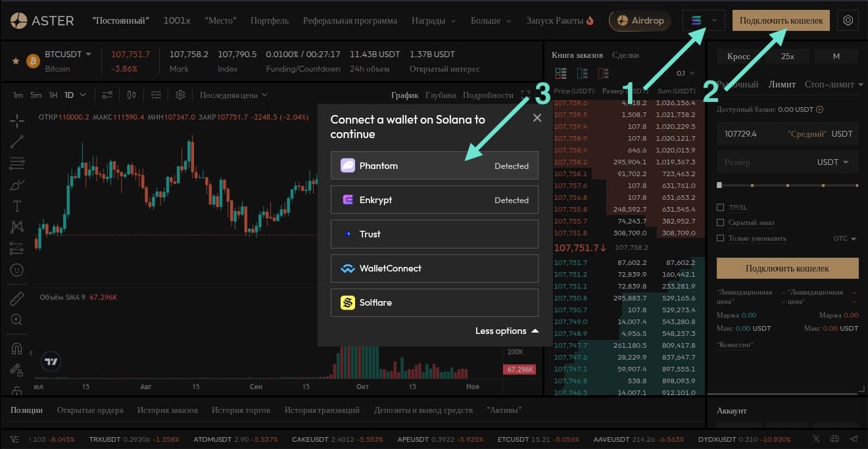Image resolution: width=868 pixels, height=449 pixels.
Task: Change the candlestick chart type icon
Action: [131, 95]
